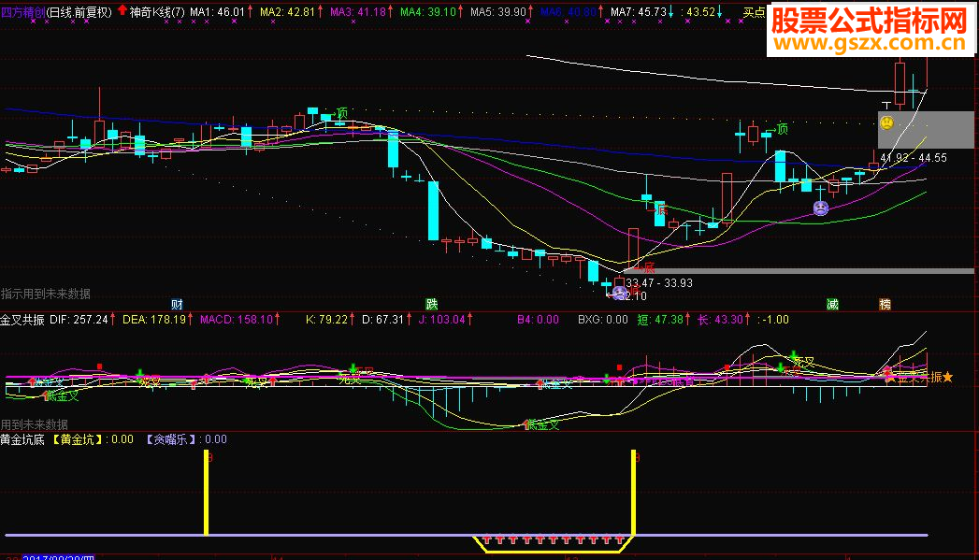This screenshot has width=979, height=560.
Task: Click the yellow sad face icon in grey box
Action: coord(886,123)
